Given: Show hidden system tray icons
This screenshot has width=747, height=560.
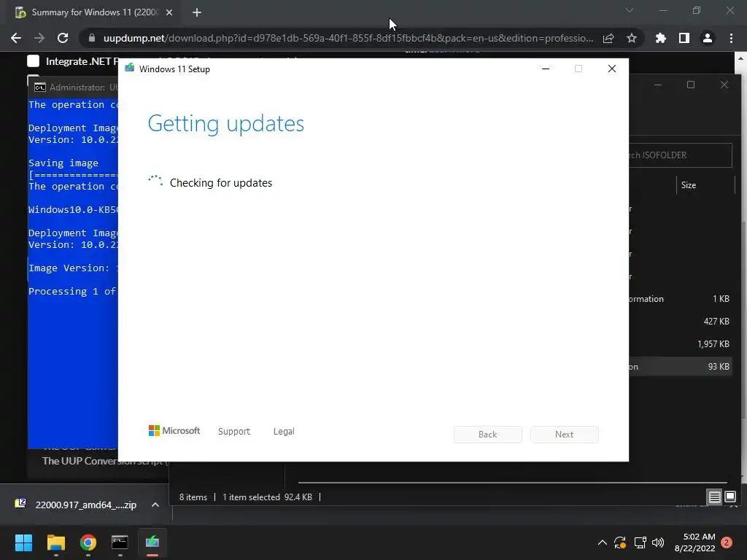Looking at the screenshot, I should tap(602, 542).
